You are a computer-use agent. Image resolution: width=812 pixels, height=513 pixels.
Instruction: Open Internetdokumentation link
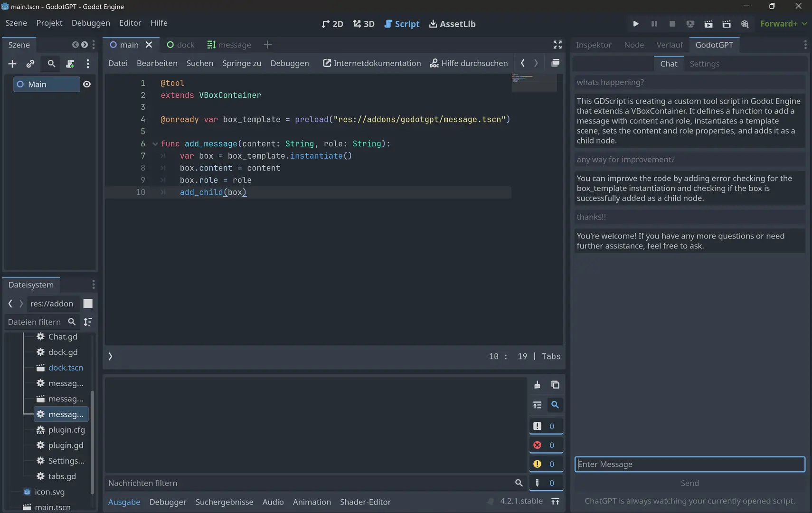pos(372,63)
